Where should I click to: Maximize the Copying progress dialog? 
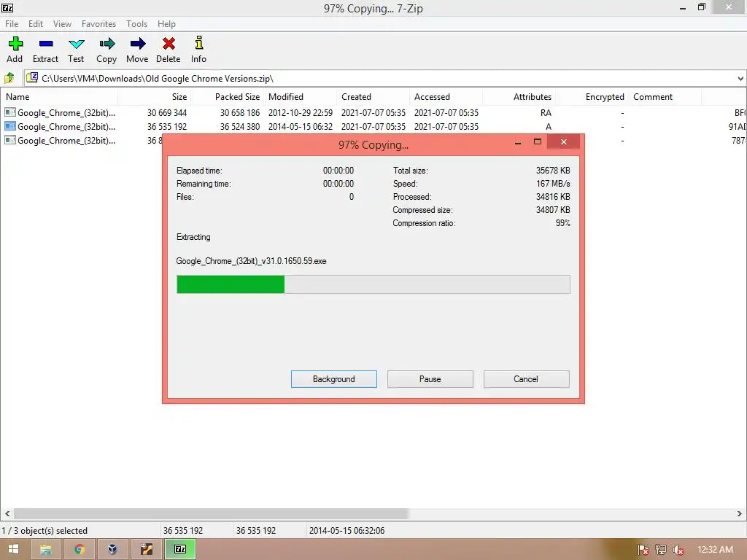[538, 142]
